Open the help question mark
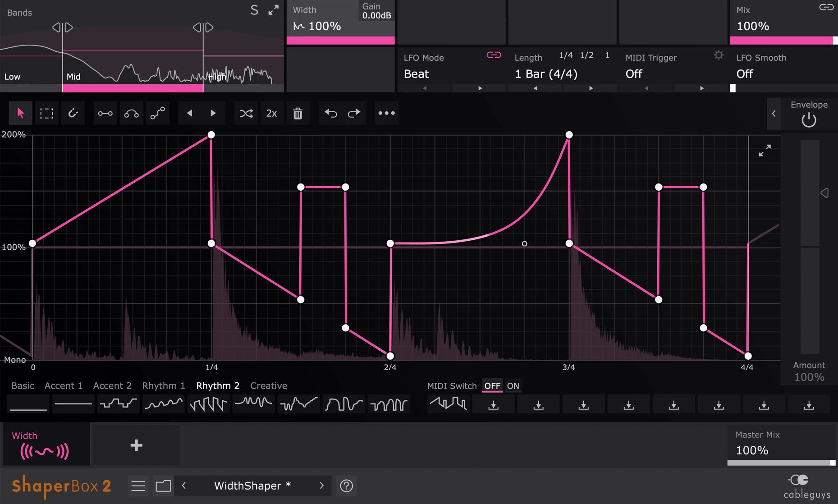The image size is (838, 504). tap(346, 486)
